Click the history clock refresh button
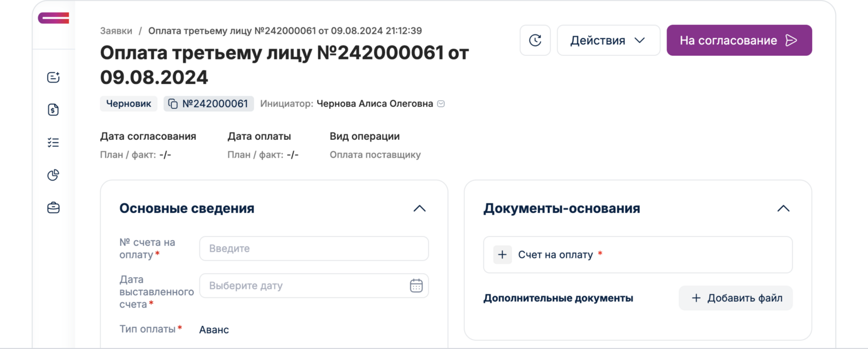The image size is (868, 349). point(535,40)
